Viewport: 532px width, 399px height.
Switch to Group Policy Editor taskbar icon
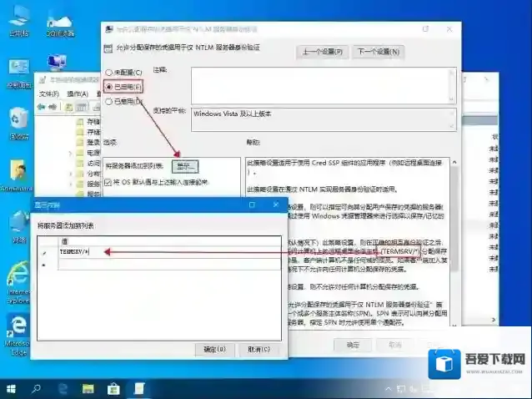coord(139,389)
